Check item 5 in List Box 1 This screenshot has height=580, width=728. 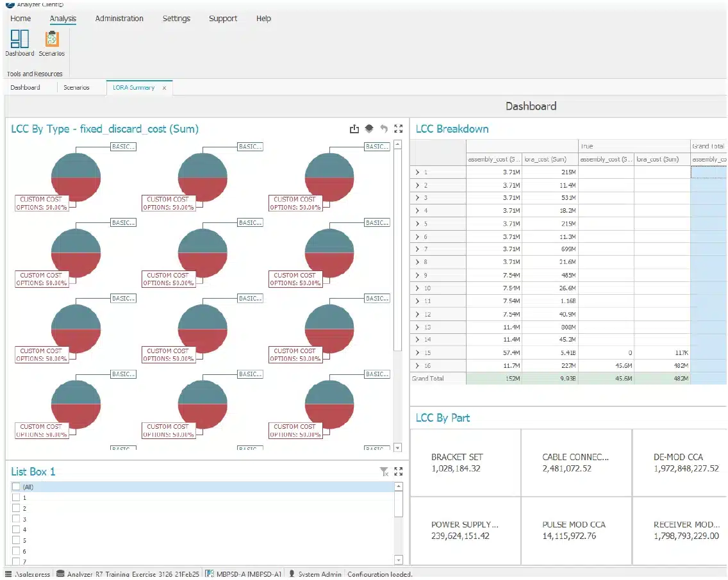coord(16,540)
